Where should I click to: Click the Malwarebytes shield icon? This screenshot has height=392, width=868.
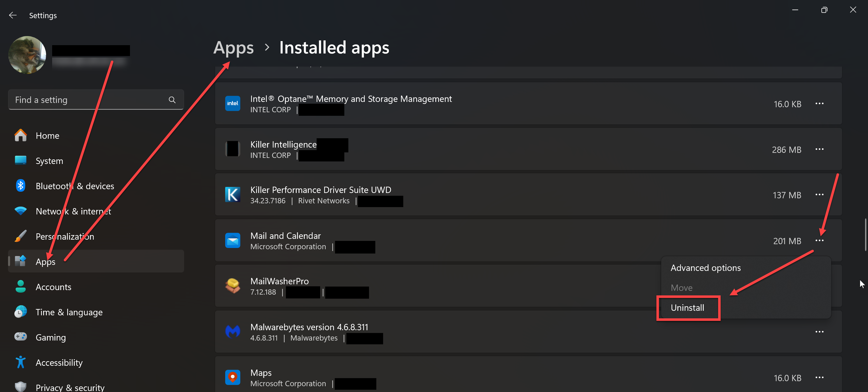coord(232,331)
